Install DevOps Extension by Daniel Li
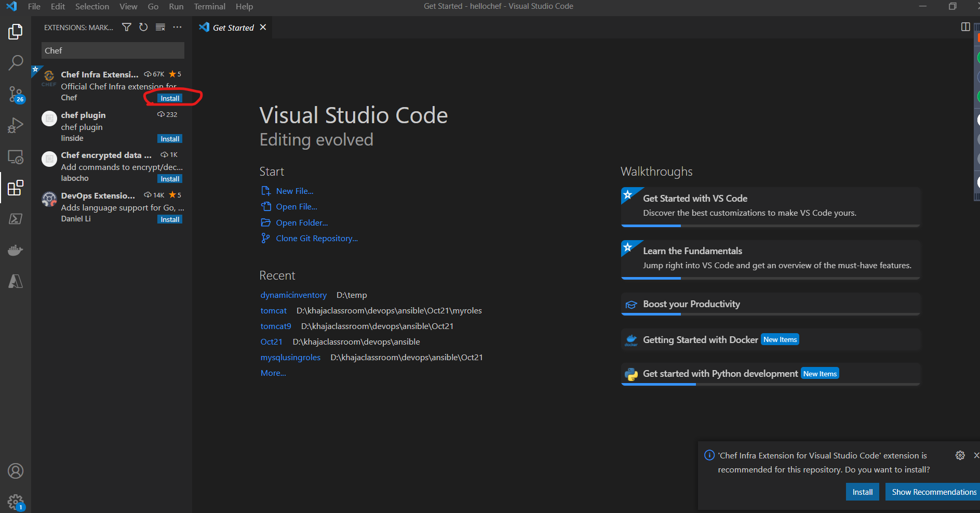 click(170, 219)
